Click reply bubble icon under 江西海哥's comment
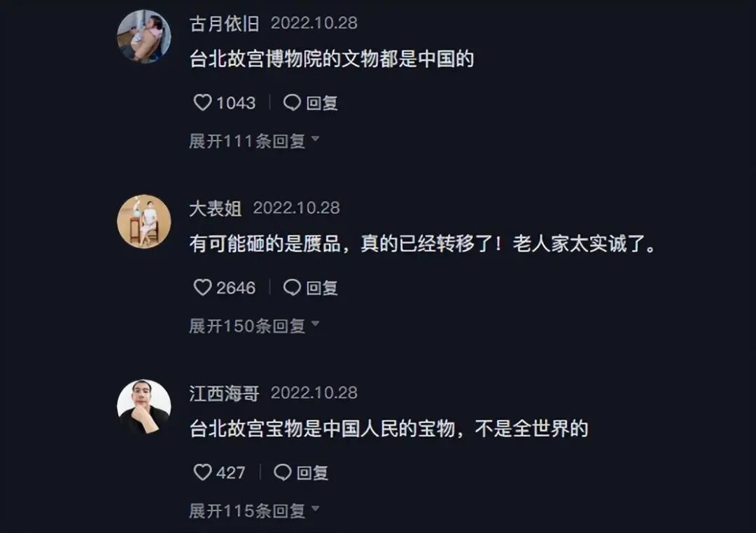 [283, 472]
